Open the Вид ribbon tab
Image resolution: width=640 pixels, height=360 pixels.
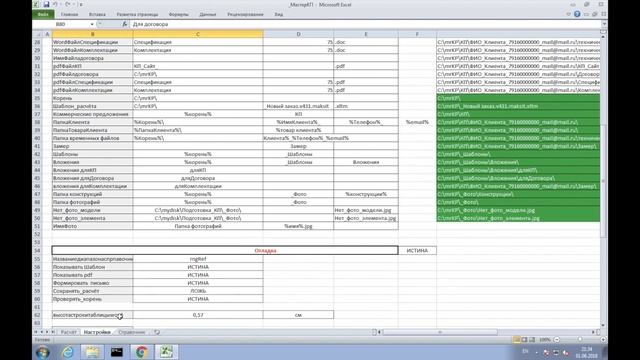pyautogui.click(x=279, y=14)
